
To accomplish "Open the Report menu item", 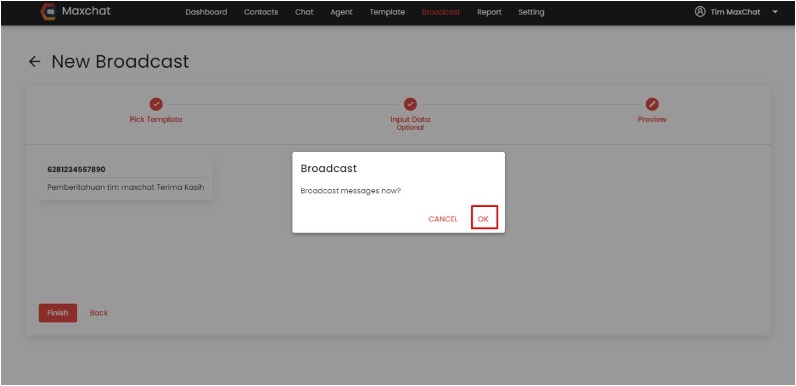I will click(489, 12).
